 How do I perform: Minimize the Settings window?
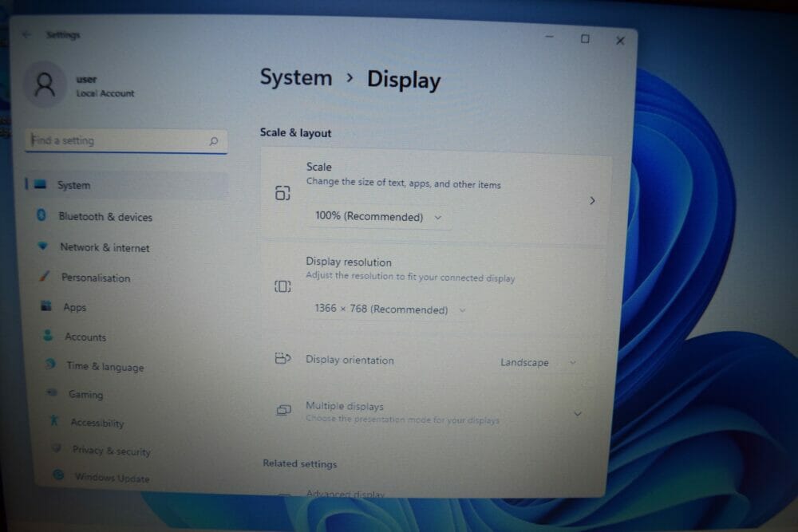(x=549, y=37)
